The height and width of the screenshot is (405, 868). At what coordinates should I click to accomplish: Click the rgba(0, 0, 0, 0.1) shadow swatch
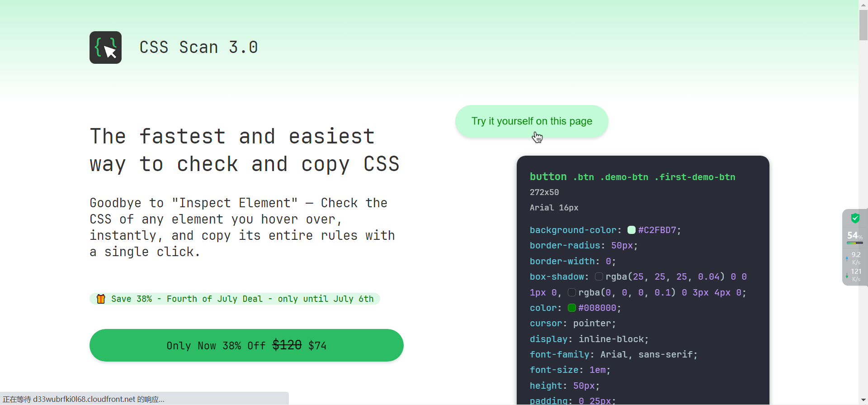(x=571, y=292)
